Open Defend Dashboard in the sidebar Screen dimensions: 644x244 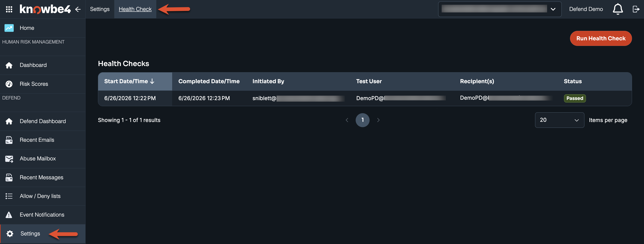coord(43,121)
